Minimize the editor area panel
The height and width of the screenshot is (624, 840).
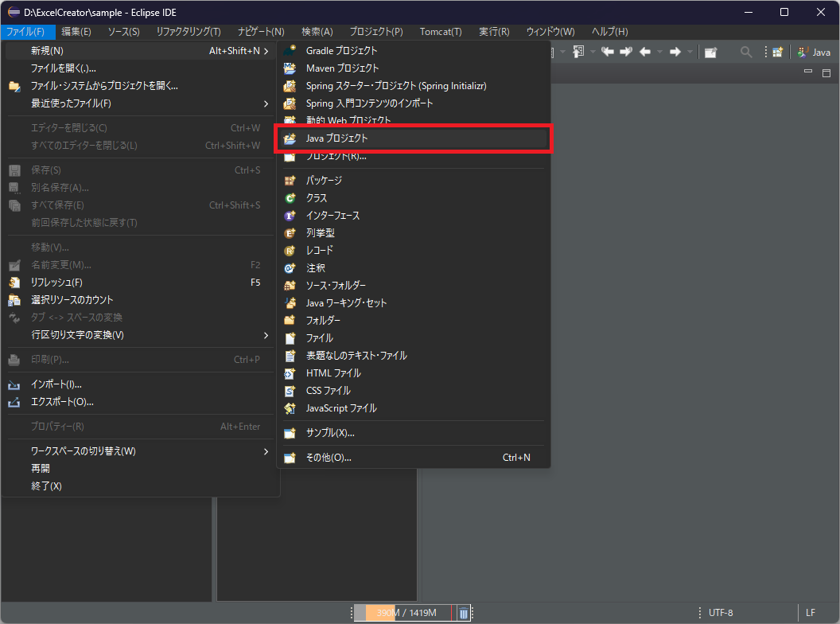point(808,72)
